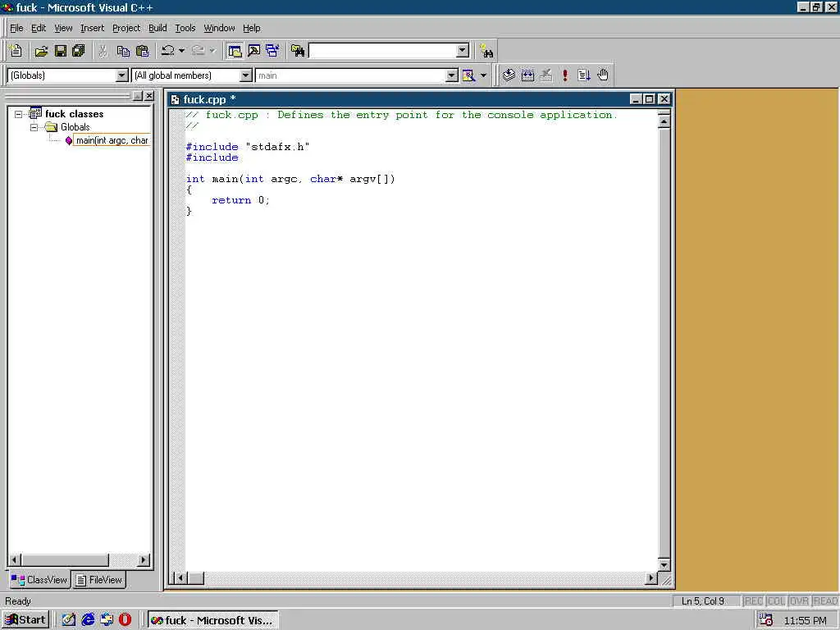
Task: Launch Internet Explorer from quick launch
Action: point(88,620)
